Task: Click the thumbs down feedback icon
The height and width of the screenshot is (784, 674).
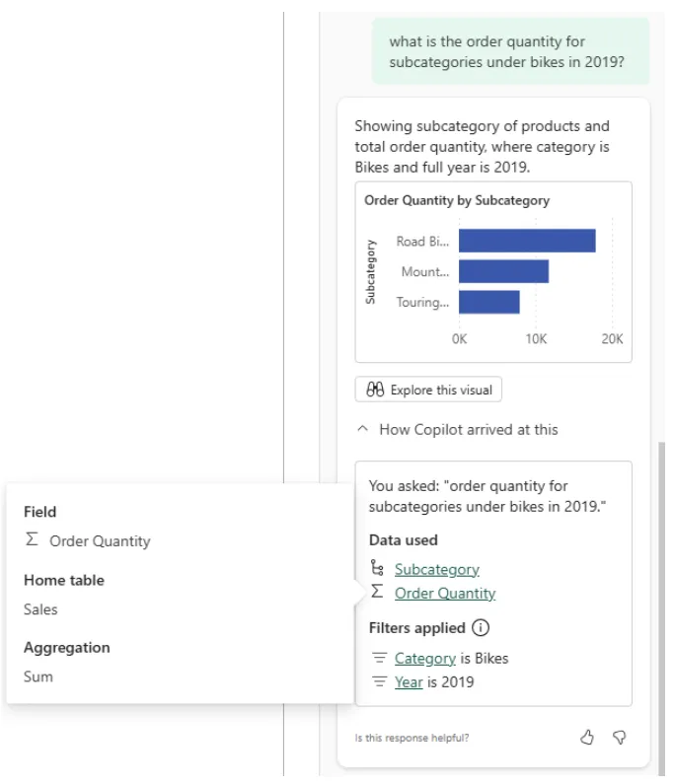Action: [620, 738]
